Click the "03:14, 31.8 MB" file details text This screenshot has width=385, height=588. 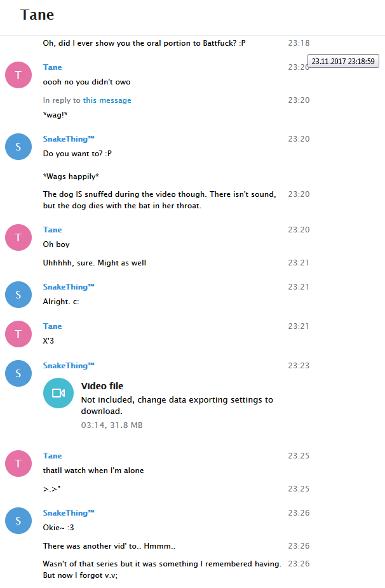(x=112, y=425)
